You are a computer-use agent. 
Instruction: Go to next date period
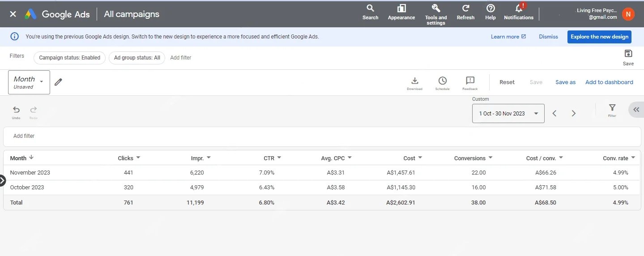tap(574, 114)
